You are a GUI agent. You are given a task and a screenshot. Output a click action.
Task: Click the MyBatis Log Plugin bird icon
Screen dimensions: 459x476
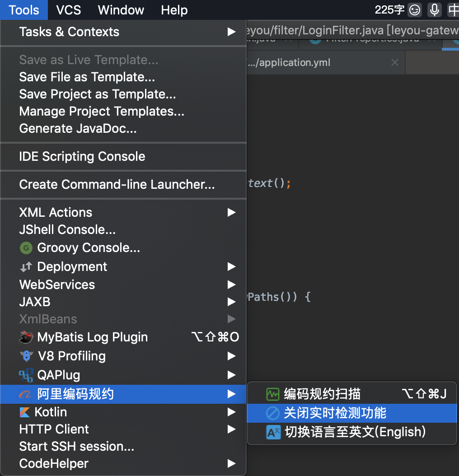coord(26,337)
